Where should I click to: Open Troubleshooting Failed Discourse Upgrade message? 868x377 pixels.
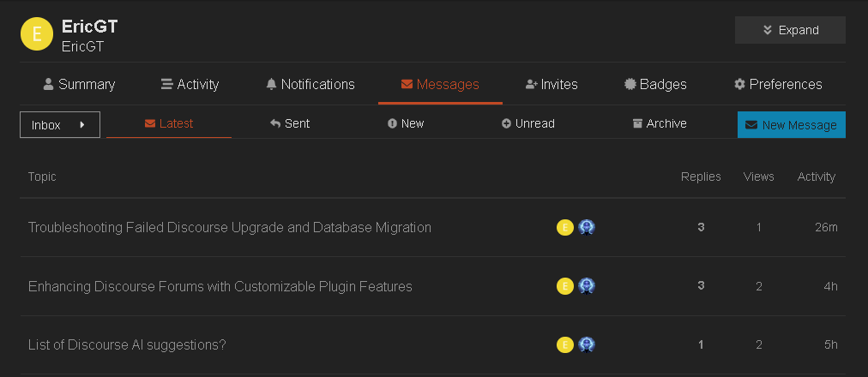click(x=230, y=227)
